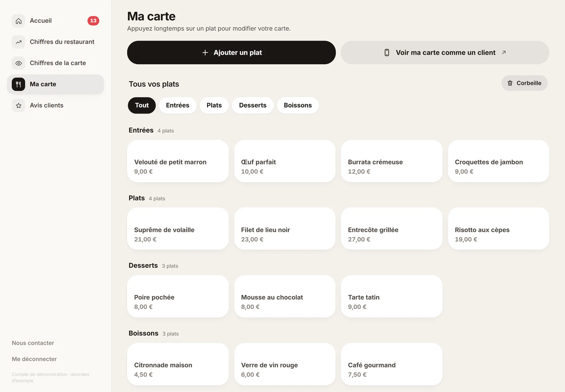Click the Entrées 4 plats section header
The image size is (565, 392).
151,130
